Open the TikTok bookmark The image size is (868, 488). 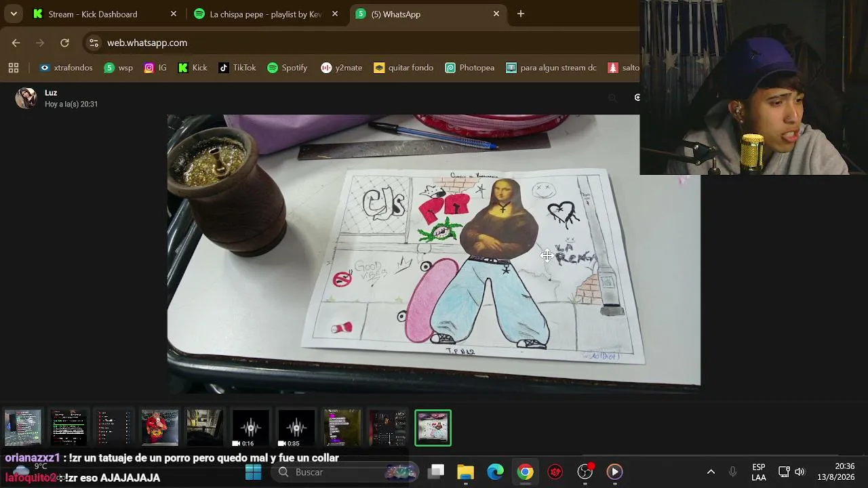point(237,68)
